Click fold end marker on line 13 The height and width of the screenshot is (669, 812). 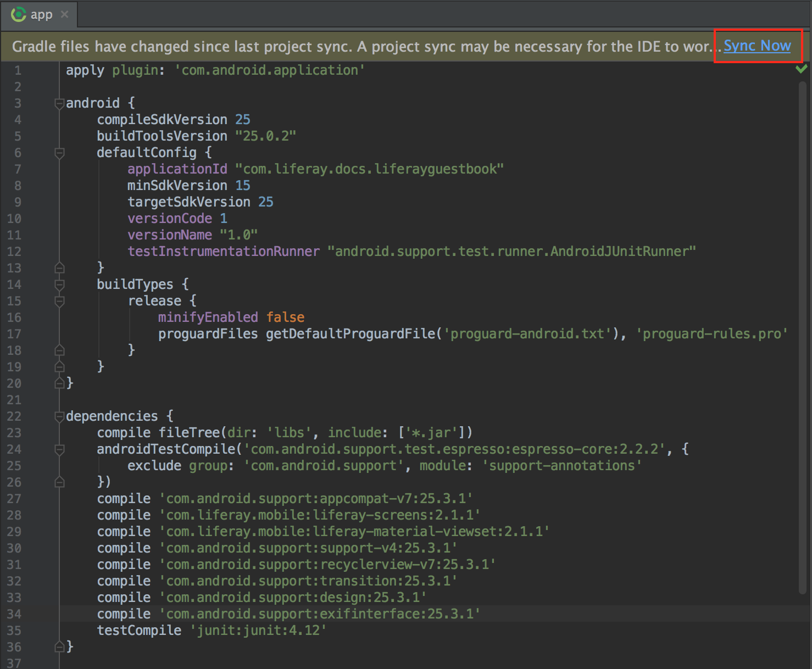click(x=59, y=268)
